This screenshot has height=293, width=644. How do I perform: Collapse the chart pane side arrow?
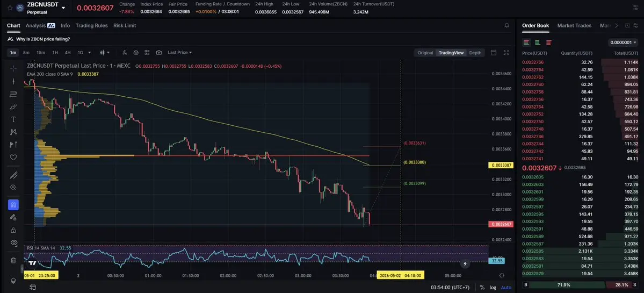pyautogui.click(x=22, y=269)
